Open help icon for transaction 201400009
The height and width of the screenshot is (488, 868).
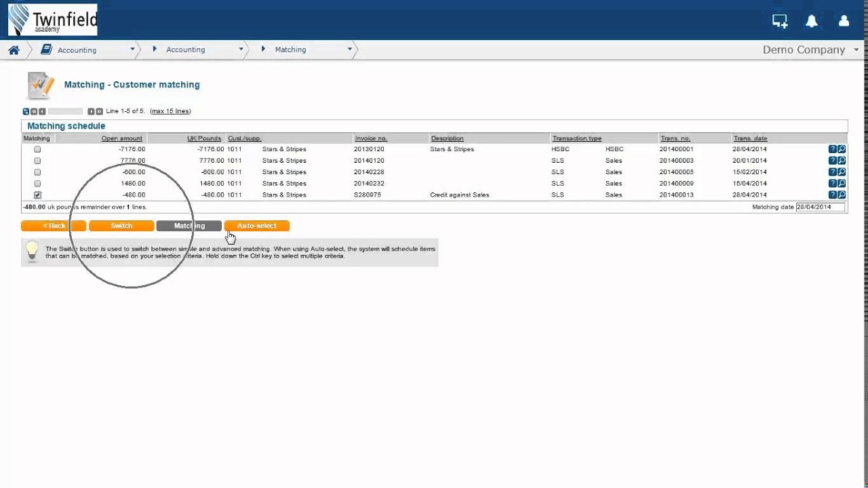point(833,184)
